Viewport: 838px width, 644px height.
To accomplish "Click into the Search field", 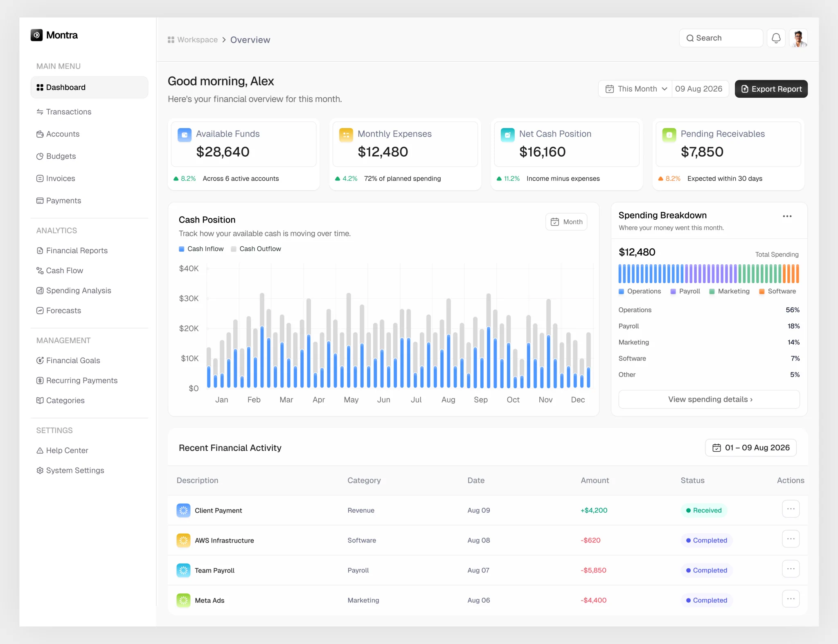I will click(x=721, y=38).
